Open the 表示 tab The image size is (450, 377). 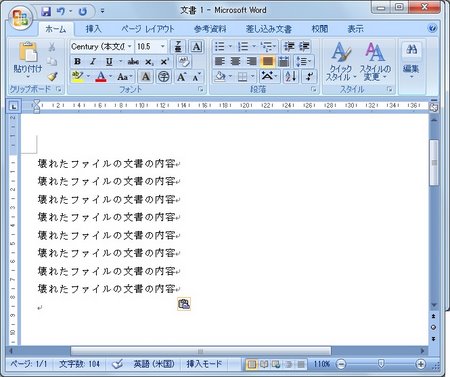355,29
